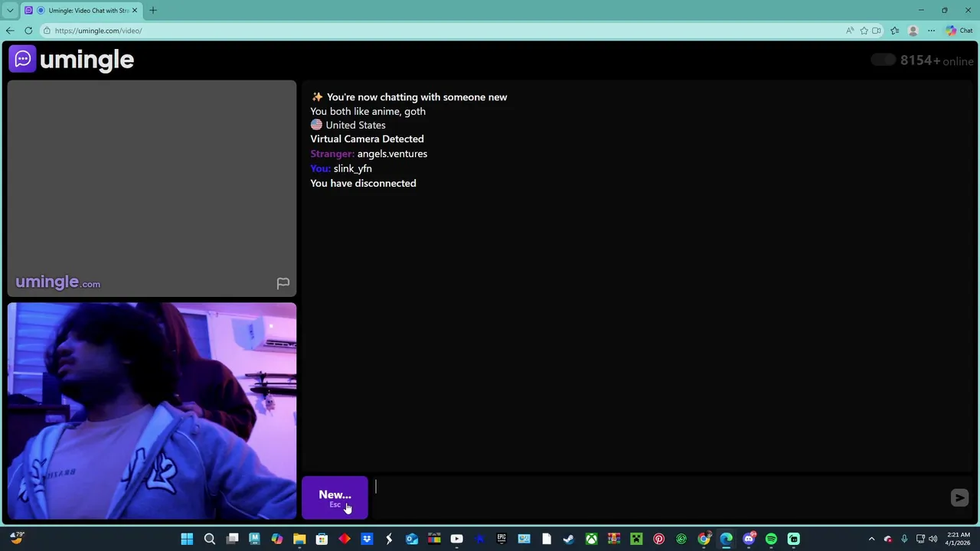Open Outlook from taskbar
The height and width of the screenshot is (551, 980).
[x=412, y=539]
